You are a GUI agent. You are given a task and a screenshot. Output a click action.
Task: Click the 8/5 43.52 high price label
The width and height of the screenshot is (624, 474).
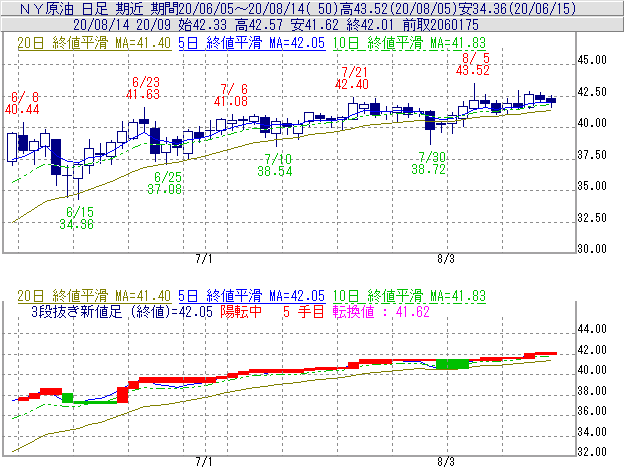(x=473, y=64)
